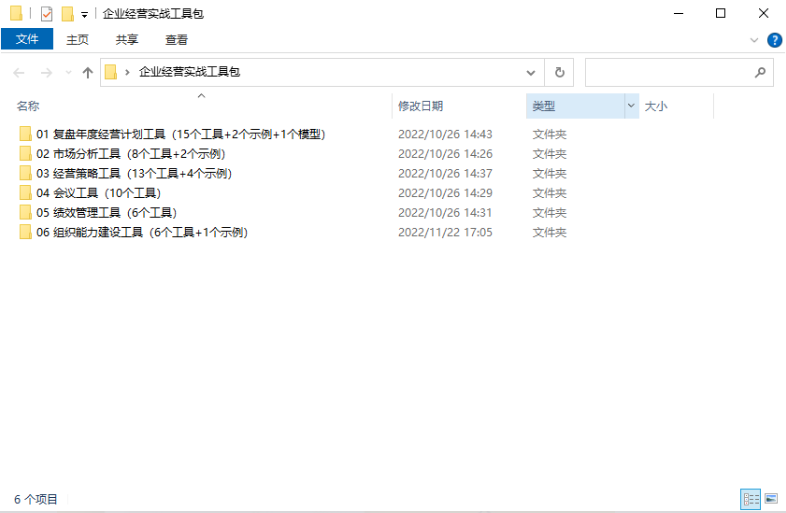786x513 pixels.
Task: Select folder icon of 01 复盘年度经营计划工具
Action: pos(25,134)
